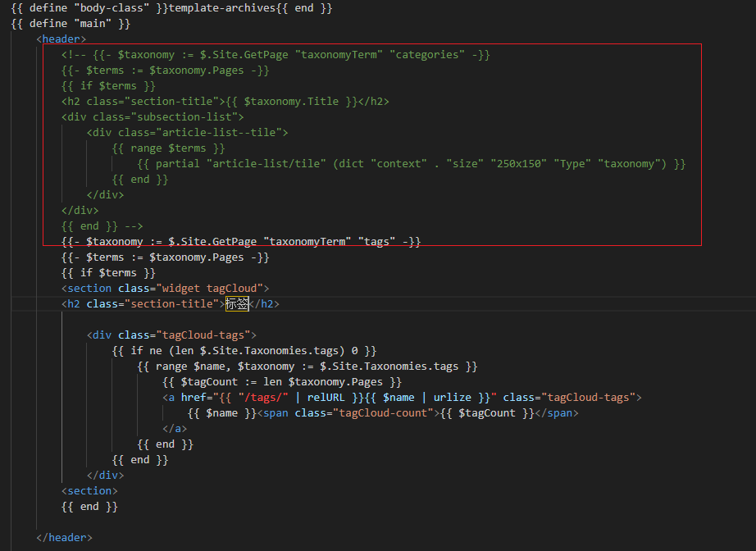This screenshot has height=551, width=756.
Task: Click the "widget tagCloud" class string
Action: (x=210, y=289)
